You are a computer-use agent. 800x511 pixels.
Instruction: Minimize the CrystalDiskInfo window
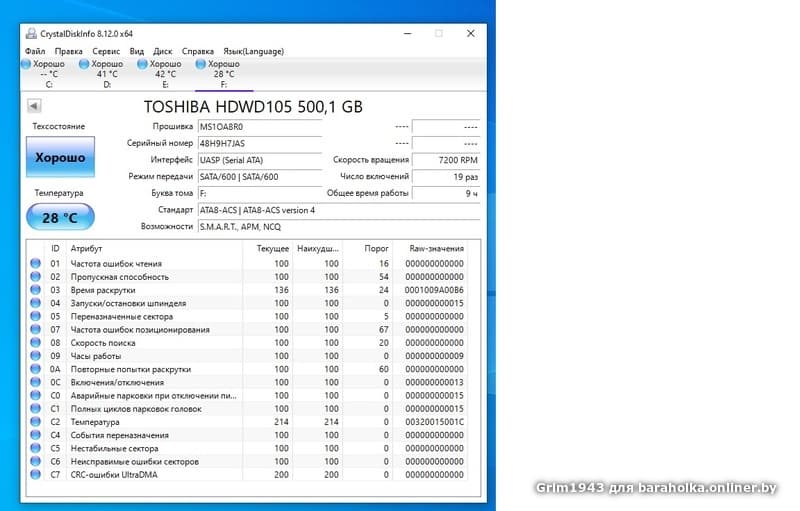[x=408, y=33]
